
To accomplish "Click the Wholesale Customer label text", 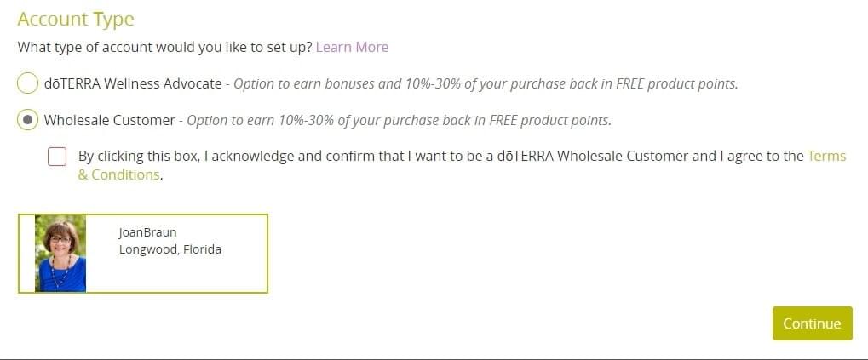I will 110,120.
